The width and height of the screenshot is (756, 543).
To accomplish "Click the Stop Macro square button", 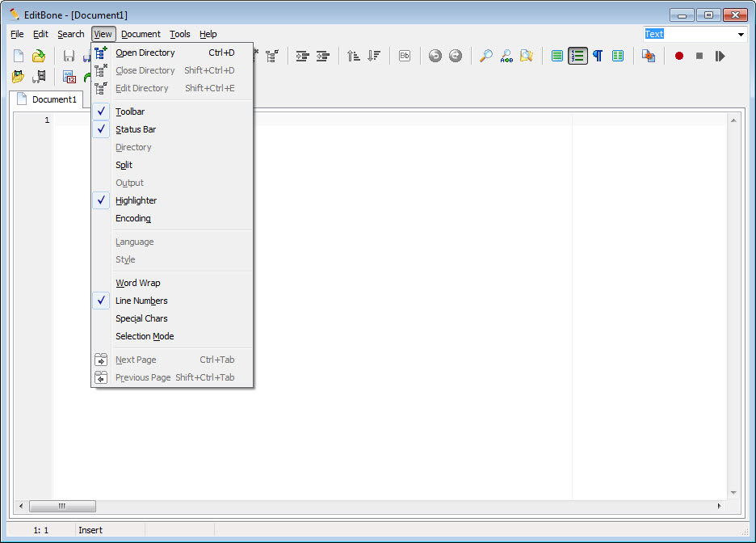I will pyautogui.click(x=699, y=56).
